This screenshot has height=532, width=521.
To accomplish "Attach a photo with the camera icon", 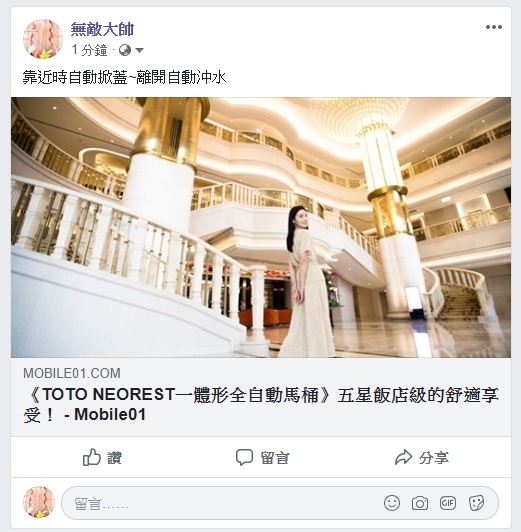I will click(420, 503).
